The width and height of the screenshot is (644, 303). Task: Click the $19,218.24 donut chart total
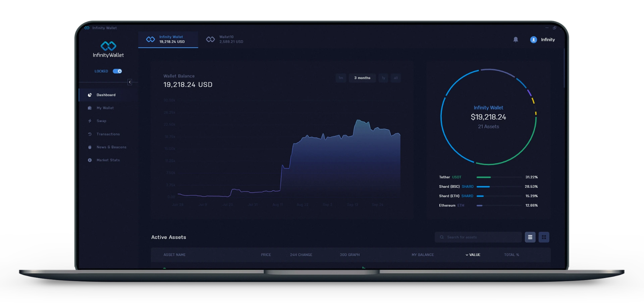488,117
